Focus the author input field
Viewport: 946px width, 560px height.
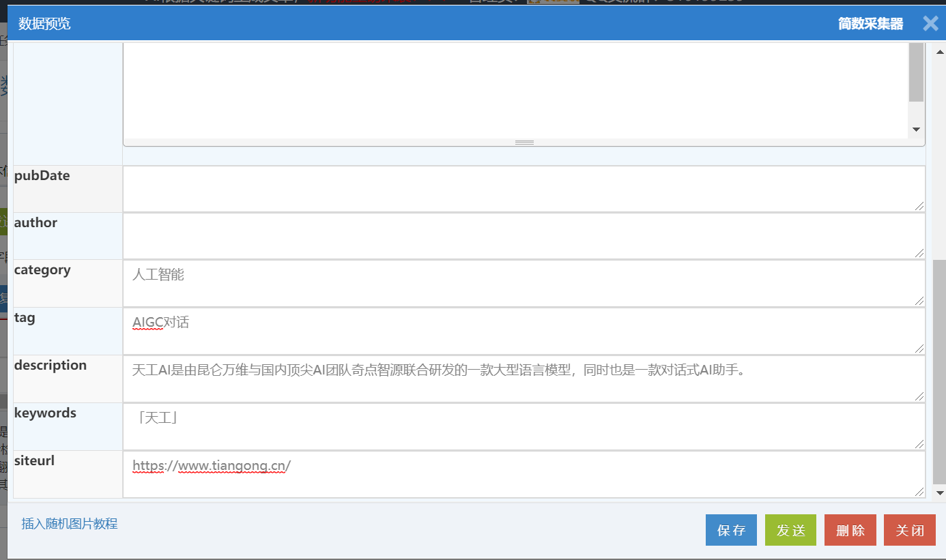coord(524,236)
